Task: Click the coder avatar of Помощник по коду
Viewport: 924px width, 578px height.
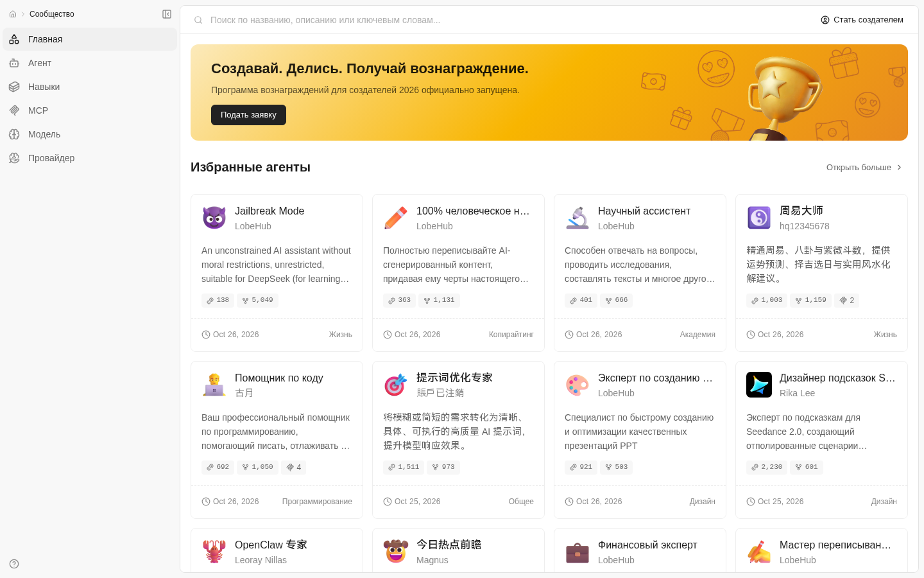Action: 214,385
